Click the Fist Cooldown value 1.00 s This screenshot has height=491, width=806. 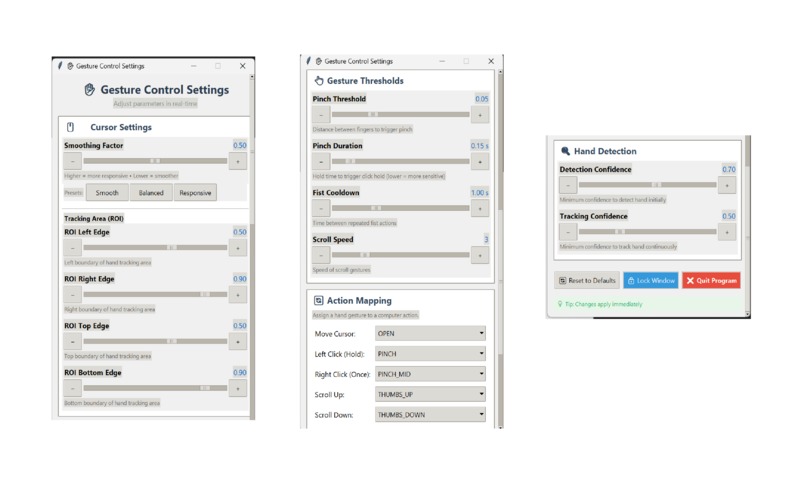pyautogui.click(x=480, y=193)
